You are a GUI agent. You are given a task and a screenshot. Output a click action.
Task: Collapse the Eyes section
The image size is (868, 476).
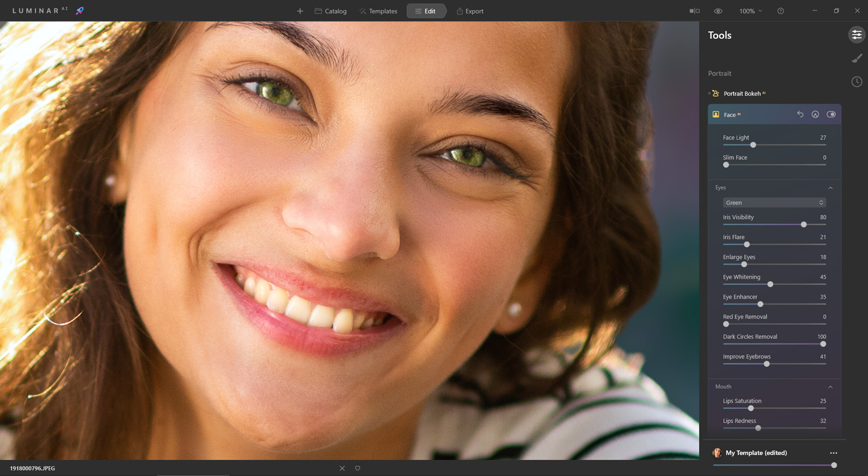pos(830,188)
